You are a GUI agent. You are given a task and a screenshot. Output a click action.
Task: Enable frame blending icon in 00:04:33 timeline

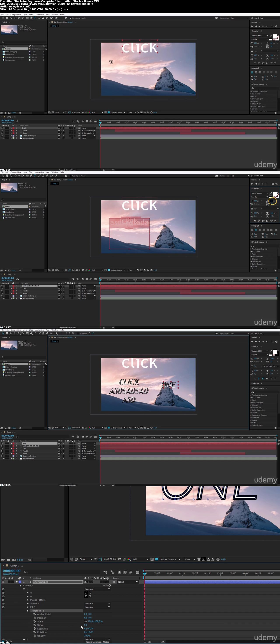click(x=125, y=572)
